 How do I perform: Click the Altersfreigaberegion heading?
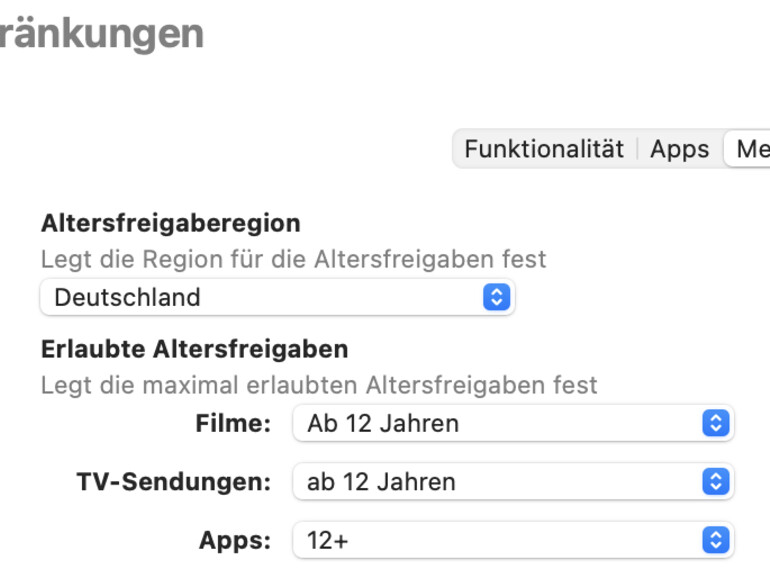171,223
